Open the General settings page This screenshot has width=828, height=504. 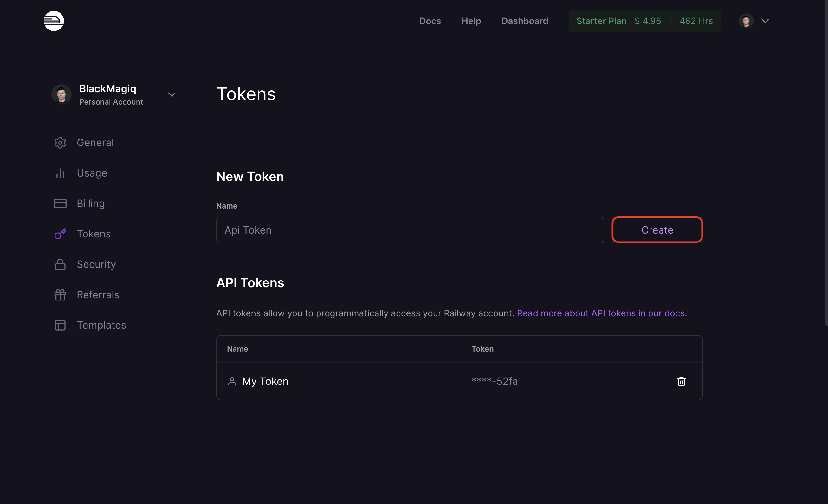(x=95, y=142)
